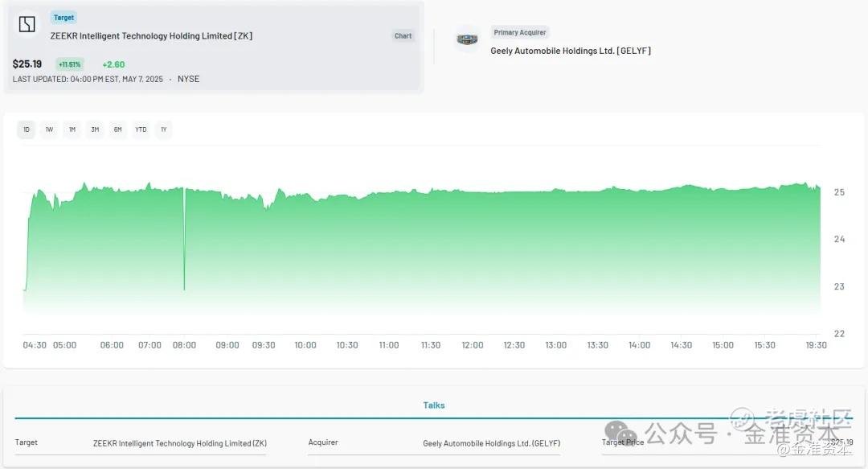This screenshot has height=469, width=868.
Task: Select the 1D time range
Action: click(26, 130)
